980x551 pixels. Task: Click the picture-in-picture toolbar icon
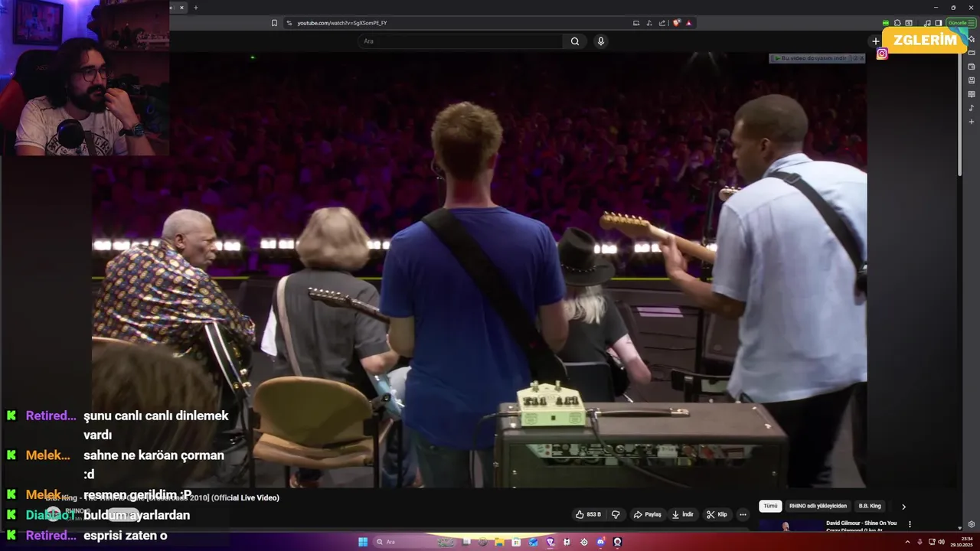[909, 23]
